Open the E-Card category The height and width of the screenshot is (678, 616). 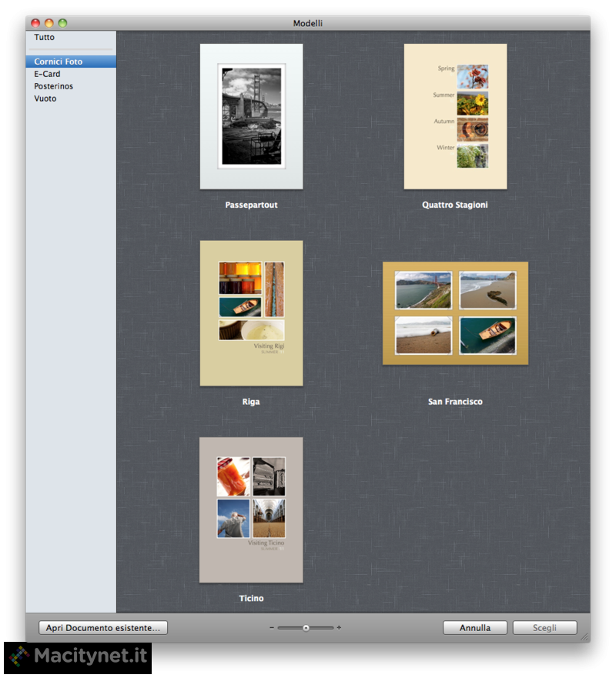tap(47, 74)
